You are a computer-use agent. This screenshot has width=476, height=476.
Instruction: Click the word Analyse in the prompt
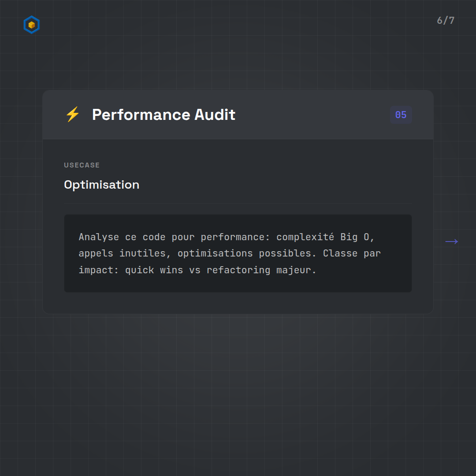coord(99,237)
